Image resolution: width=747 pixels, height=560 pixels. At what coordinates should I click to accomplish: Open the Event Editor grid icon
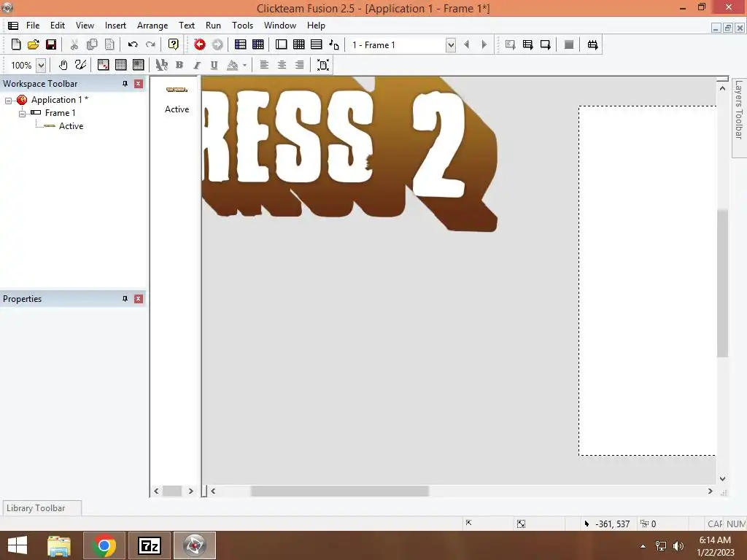coord(298,44)
